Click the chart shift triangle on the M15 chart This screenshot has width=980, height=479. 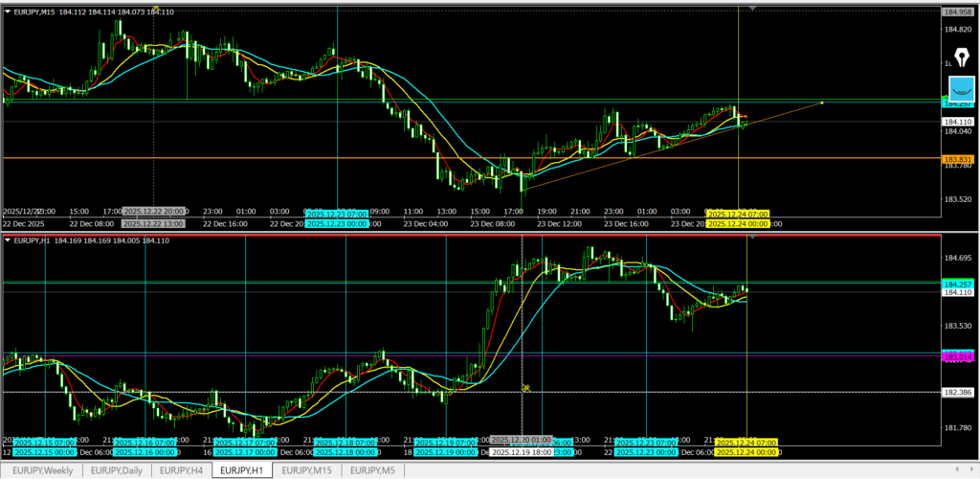752,8
